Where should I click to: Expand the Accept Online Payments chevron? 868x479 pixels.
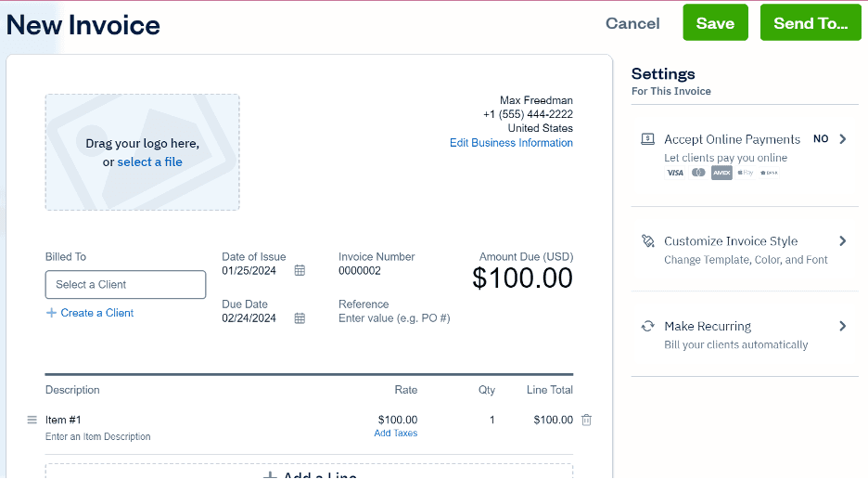tap(843, 139)
